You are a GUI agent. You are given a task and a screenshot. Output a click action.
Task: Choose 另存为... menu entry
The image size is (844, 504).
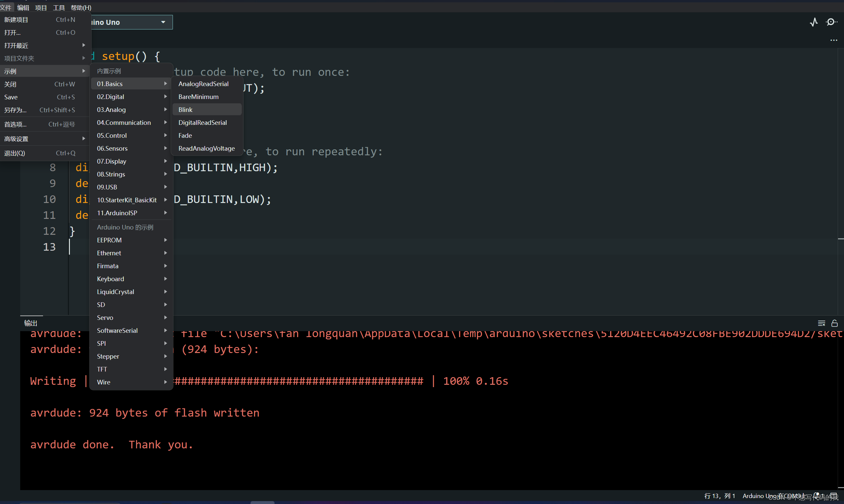45,110
